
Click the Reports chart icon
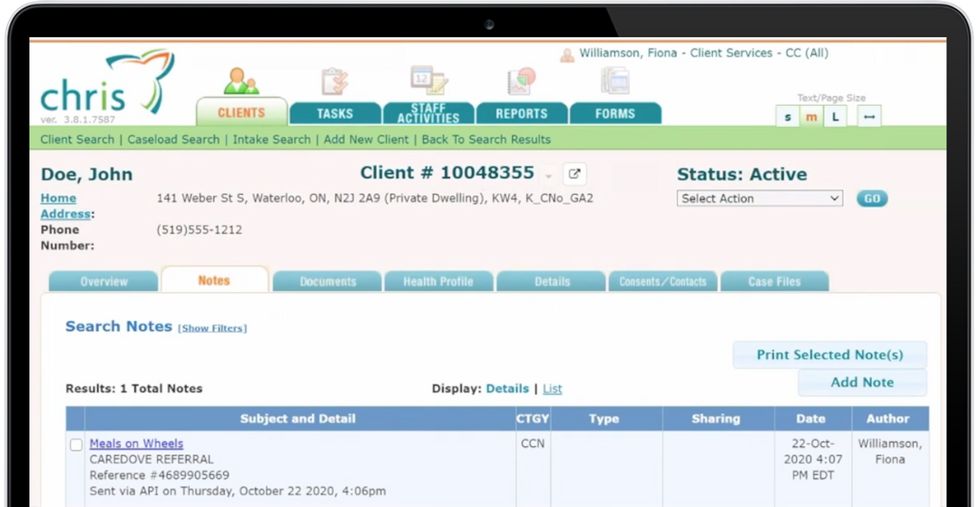click(x=521, y=81)
